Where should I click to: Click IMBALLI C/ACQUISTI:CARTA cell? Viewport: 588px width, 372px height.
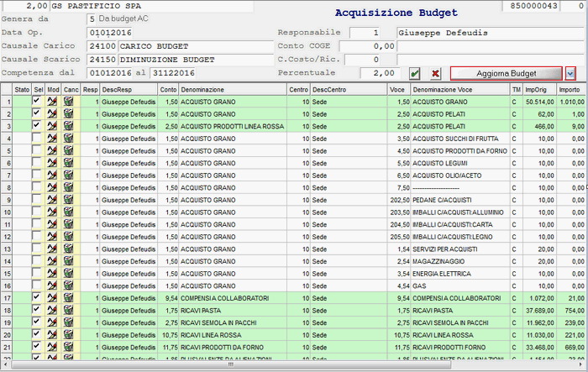pos(460,224)
